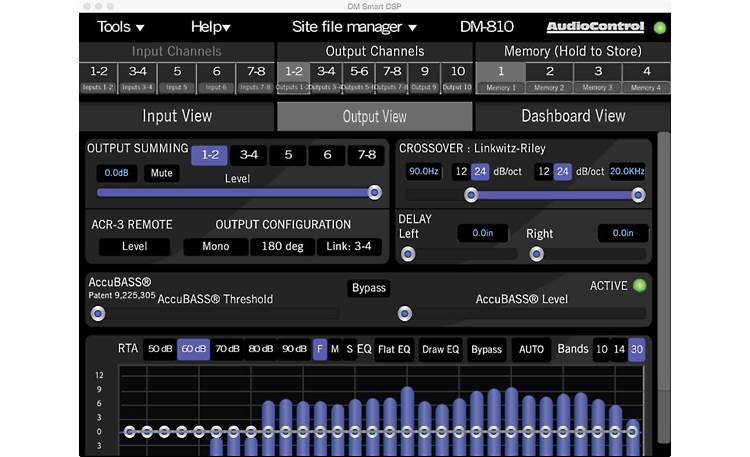This screenshot has width=750, height=457.
Task: Click the AccuBASS Level slider knob
Action: pos(405,313)
